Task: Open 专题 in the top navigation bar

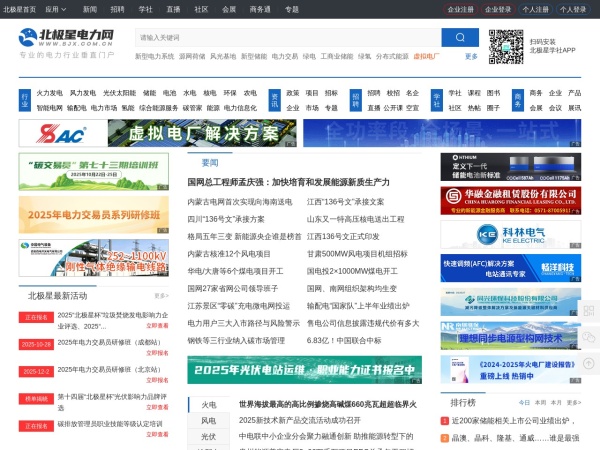Action: click(292, 9)
